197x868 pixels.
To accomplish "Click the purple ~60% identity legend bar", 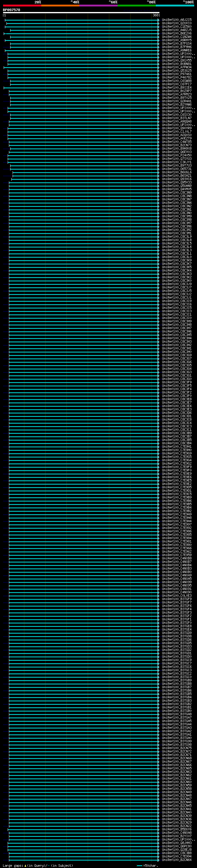I will 99,6.
